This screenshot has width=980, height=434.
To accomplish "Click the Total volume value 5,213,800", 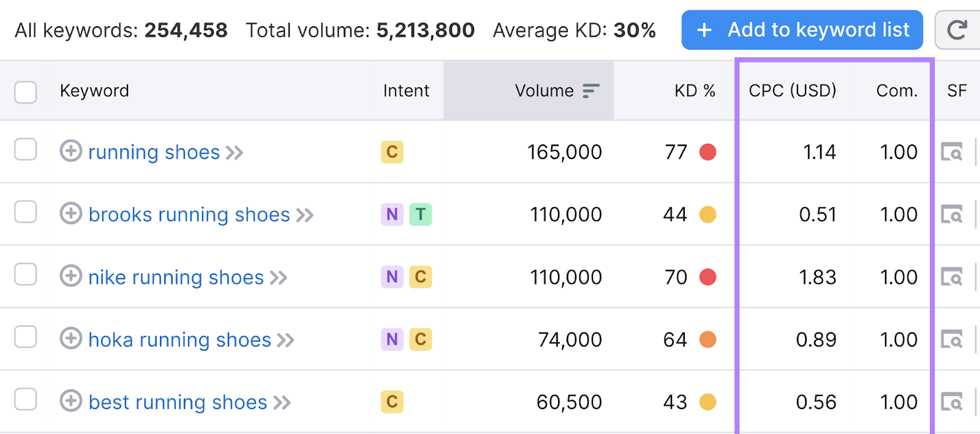I will 425,30.
